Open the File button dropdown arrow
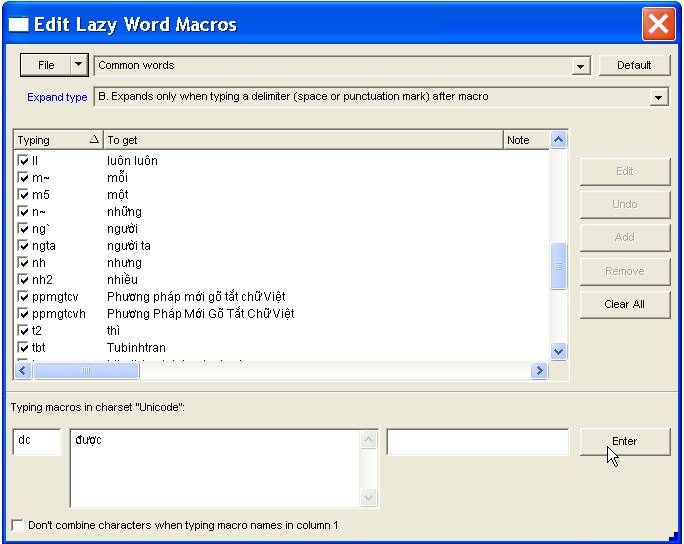Image resolution: width=684 pixels, height=544 pixels. (x=79, y=65)
